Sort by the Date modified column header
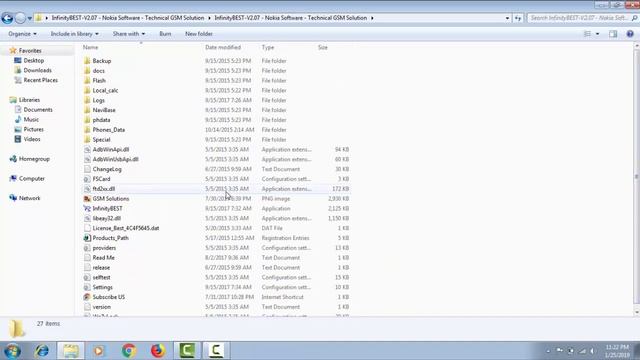Screen dimensions: 640x360 [223, 47]
